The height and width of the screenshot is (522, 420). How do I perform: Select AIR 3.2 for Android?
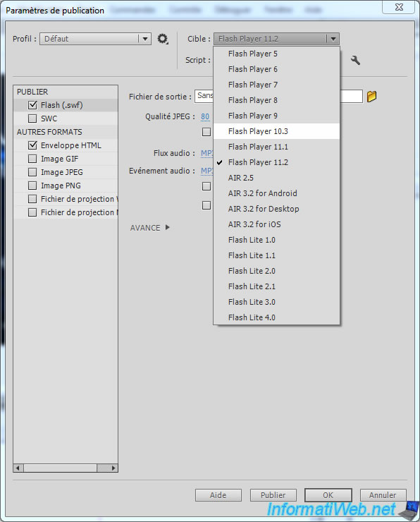276,193
